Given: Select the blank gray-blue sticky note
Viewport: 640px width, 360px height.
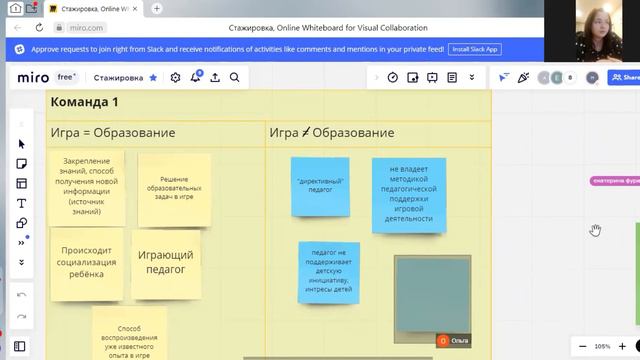Looking at the screenshot, I should [x=433, y=294].
